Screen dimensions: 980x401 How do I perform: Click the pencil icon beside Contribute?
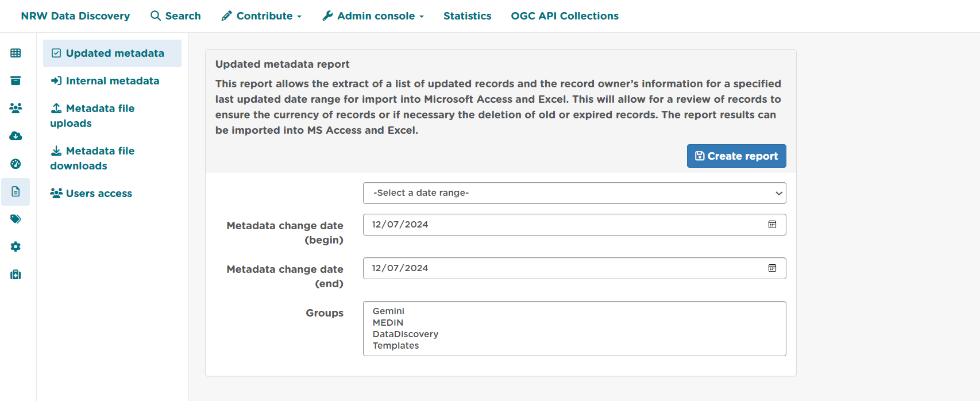[226, 16]
